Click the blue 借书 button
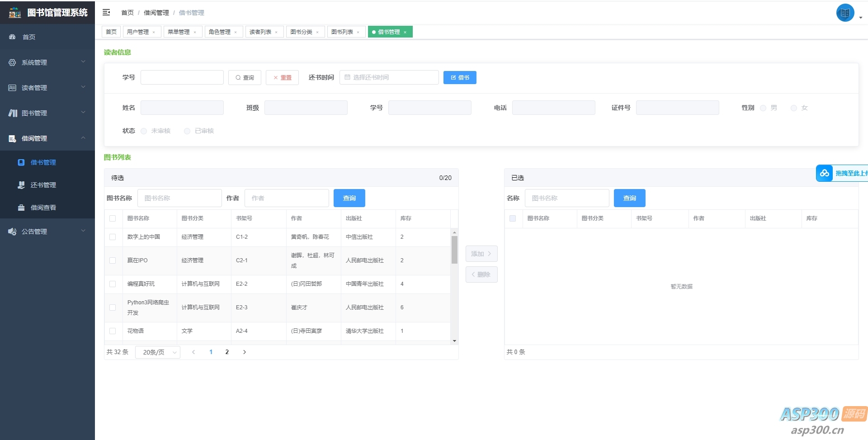Image resolution: width=868 pixels, height=440 pixels. (460, 77)
